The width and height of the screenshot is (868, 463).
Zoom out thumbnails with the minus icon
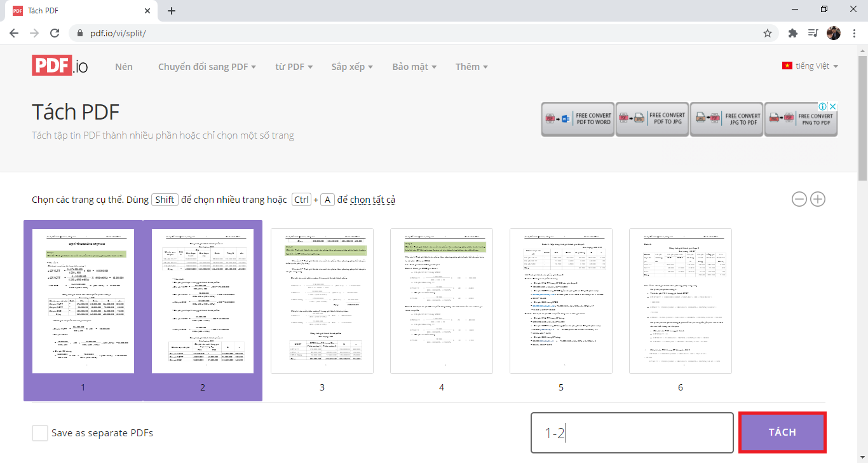point(799,199)
